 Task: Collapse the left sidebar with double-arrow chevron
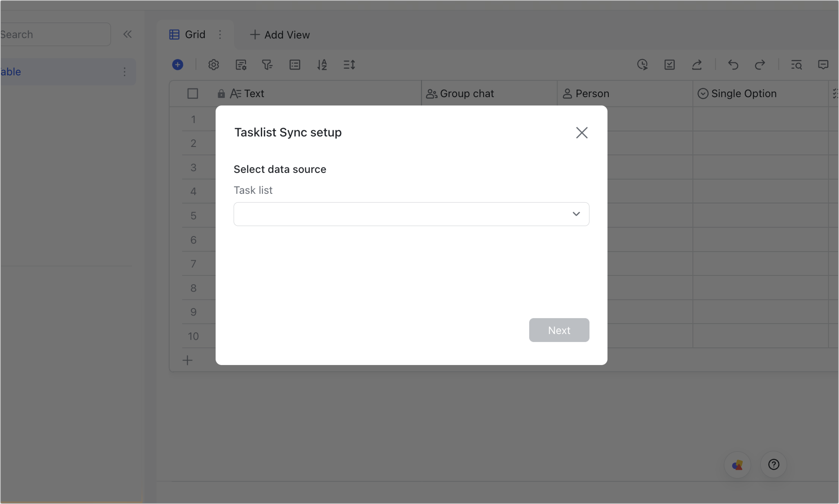[x=127, y=34]
